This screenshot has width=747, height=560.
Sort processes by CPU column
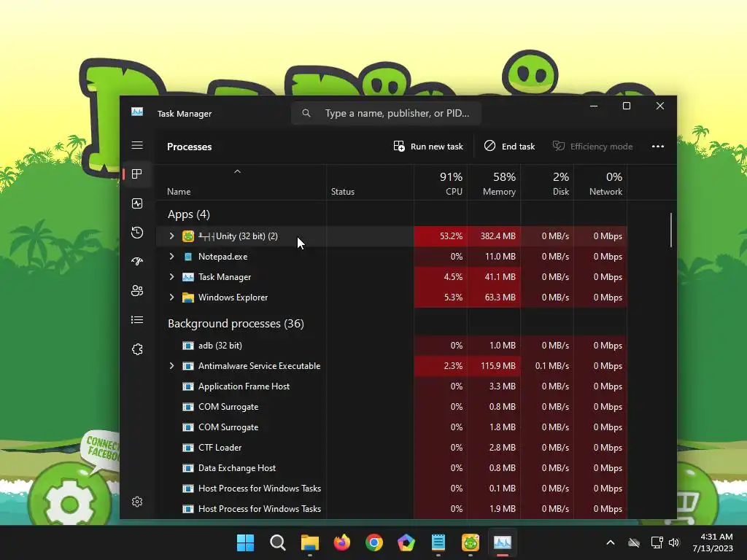coord(441,183)
